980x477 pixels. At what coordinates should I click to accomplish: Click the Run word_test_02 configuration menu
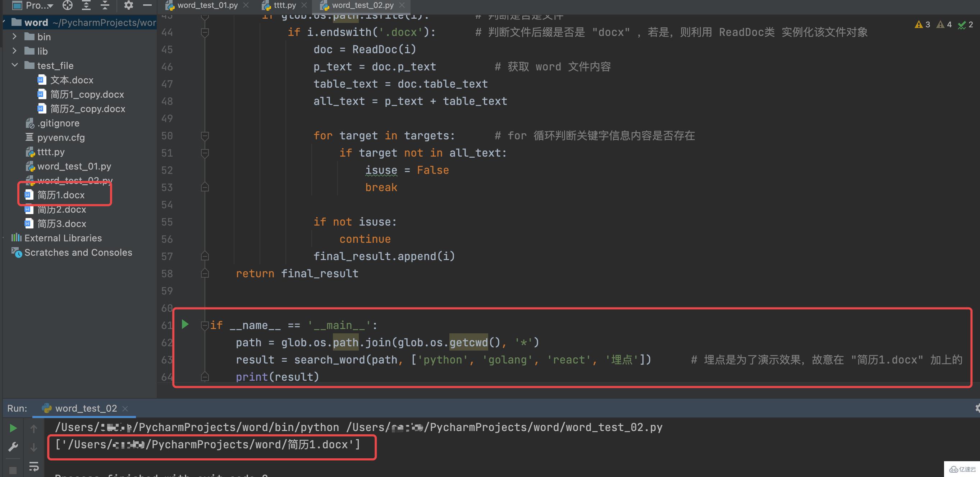(81, 409)
